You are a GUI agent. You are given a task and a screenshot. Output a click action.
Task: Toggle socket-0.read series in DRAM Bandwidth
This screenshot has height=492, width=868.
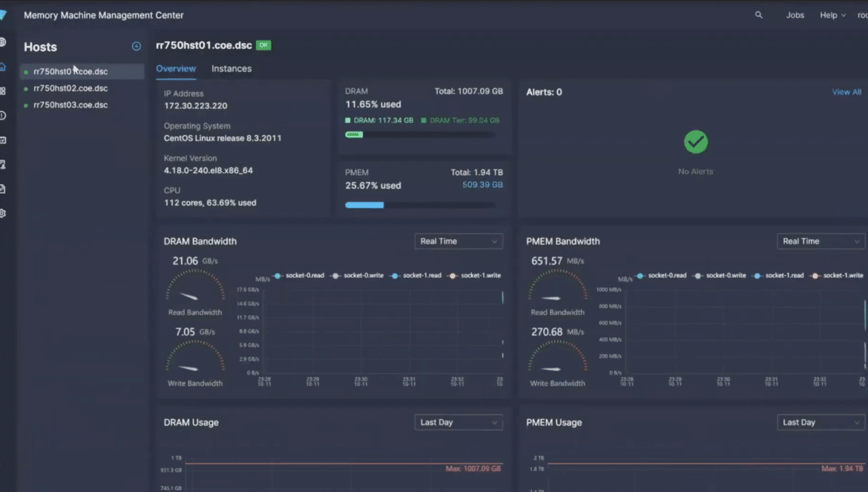point(299,275)
